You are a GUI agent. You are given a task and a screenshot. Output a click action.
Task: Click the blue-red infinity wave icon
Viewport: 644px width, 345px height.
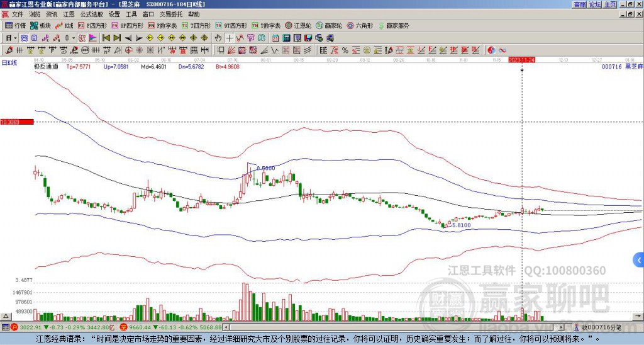point(502,50)
